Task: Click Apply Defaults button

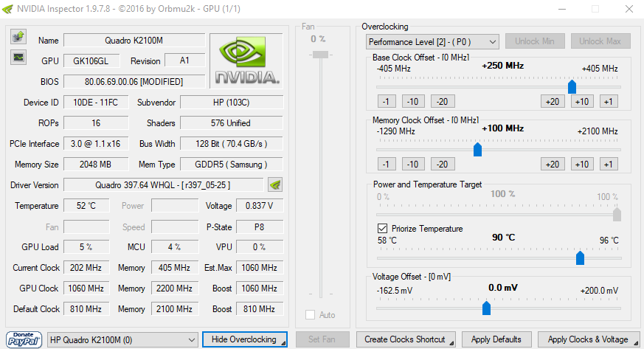Action: click(496, 339)
